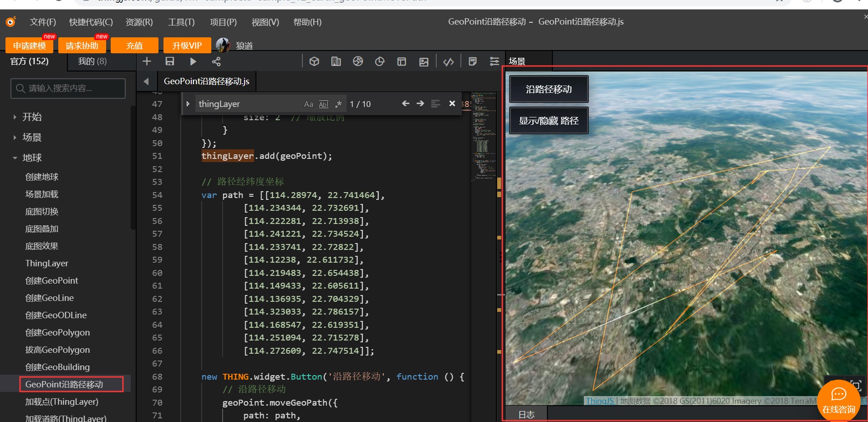Open the 日志 log tab
Screen dimensions: 868x422
tap(526, 414)
